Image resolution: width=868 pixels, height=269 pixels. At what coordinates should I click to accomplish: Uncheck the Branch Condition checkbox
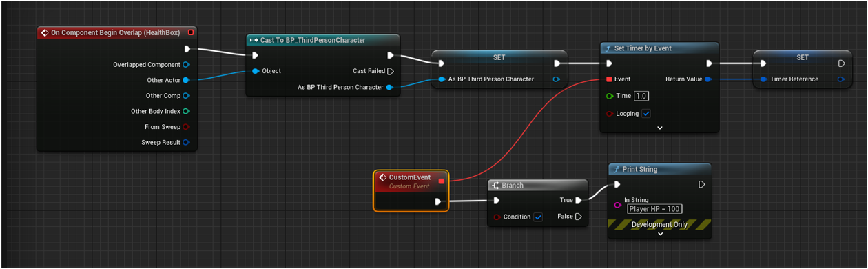(538, 217)
